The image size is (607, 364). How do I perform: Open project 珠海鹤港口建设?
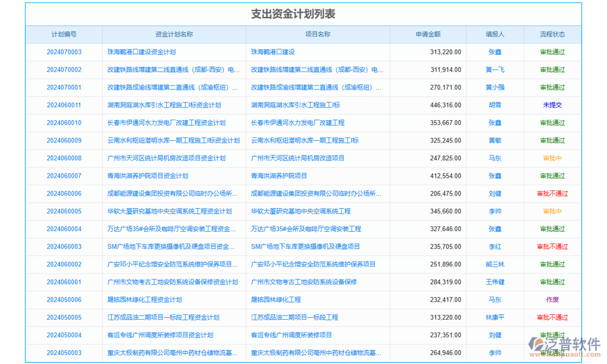tap(271, 52)
